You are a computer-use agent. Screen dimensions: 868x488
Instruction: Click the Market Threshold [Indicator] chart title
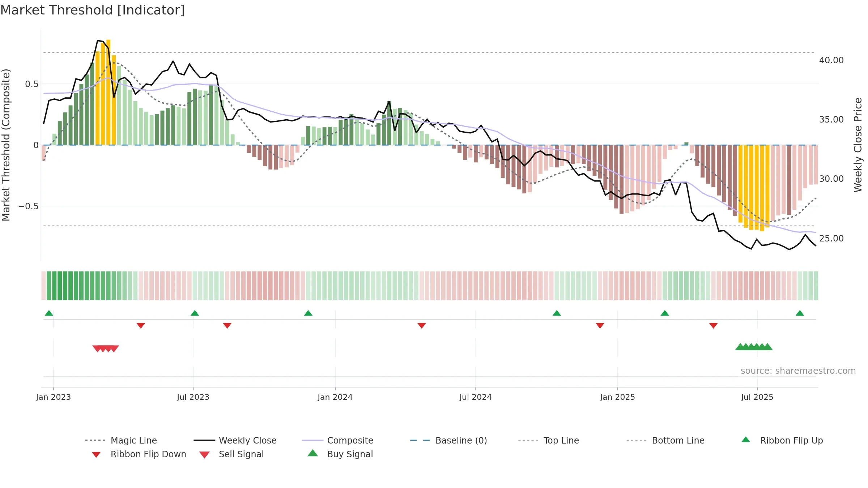[93, 10]
